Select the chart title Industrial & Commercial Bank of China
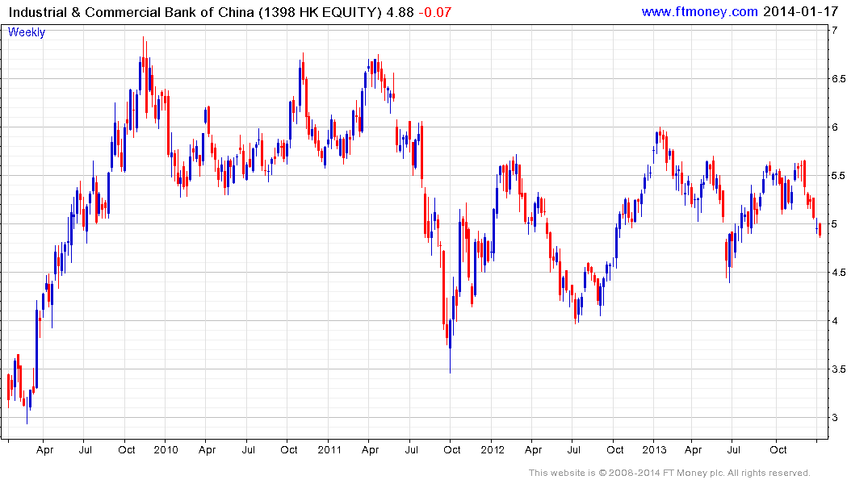Screen dimensions: 868x484 (x=132, y=12)
